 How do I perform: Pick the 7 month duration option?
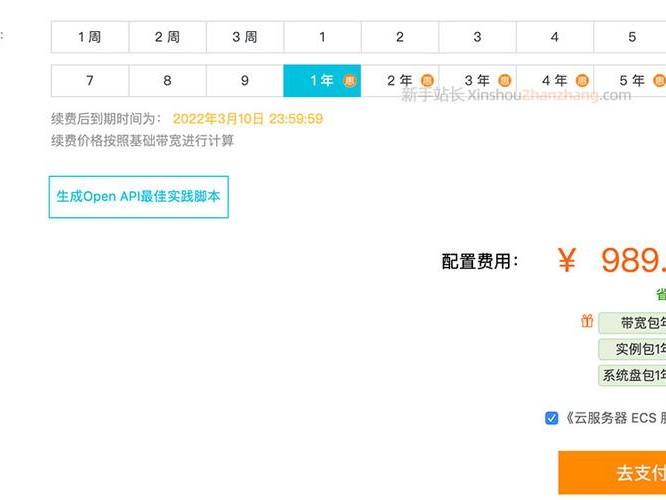coord(90,81)
